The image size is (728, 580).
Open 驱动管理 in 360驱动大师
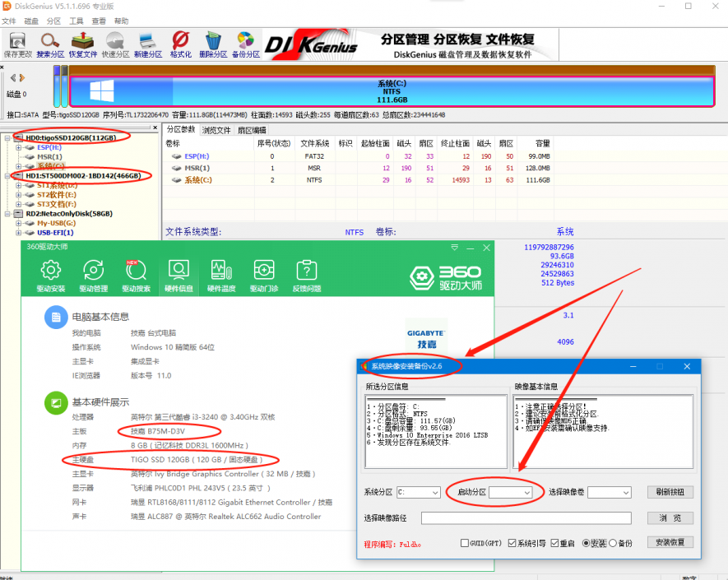coord(93,276)
